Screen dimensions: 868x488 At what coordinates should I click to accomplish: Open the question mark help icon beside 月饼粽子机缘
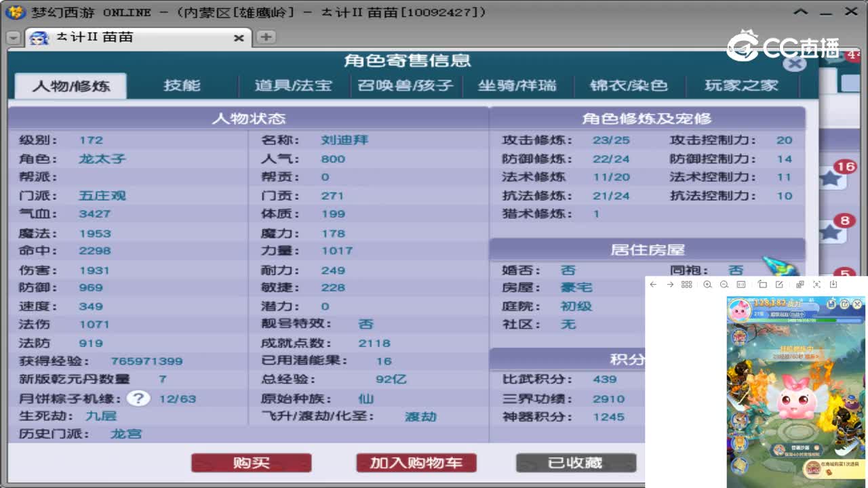(x=138, y=399)
